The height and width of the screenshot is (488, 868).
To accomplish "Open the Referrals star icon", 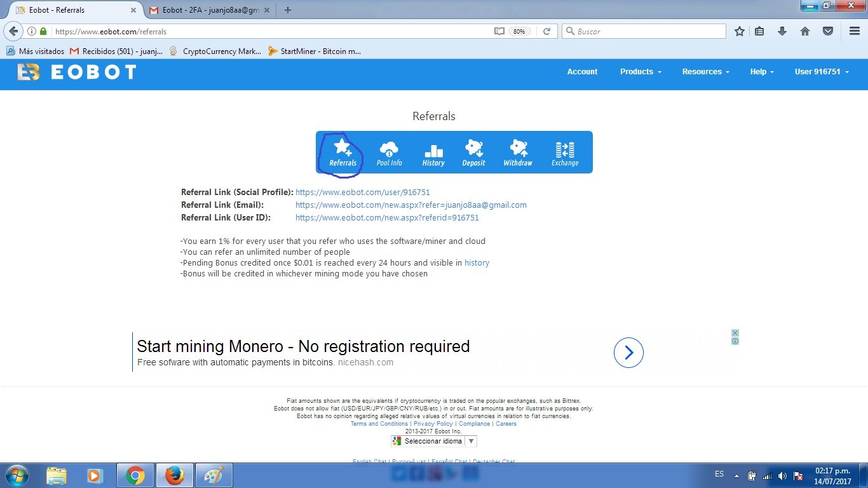I will 342,152.
